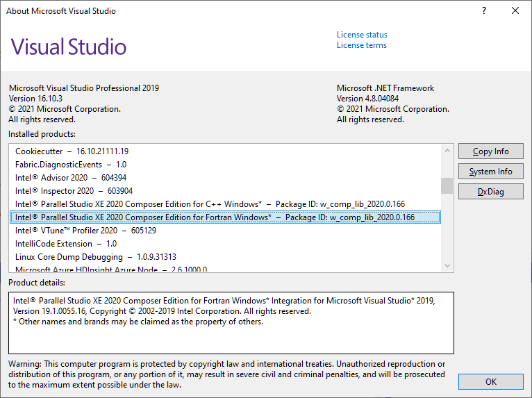The height and width of the screenshot is (398, 532).
Task: Launch DxDiag from the dialog
Action: click(490, 192)
